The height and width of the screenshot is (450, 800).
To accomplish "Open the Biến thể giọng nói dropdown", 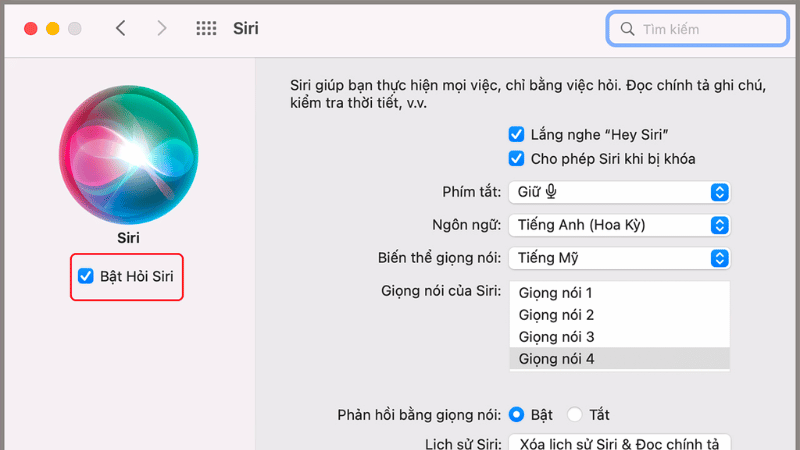I will (x=619, y=258).
